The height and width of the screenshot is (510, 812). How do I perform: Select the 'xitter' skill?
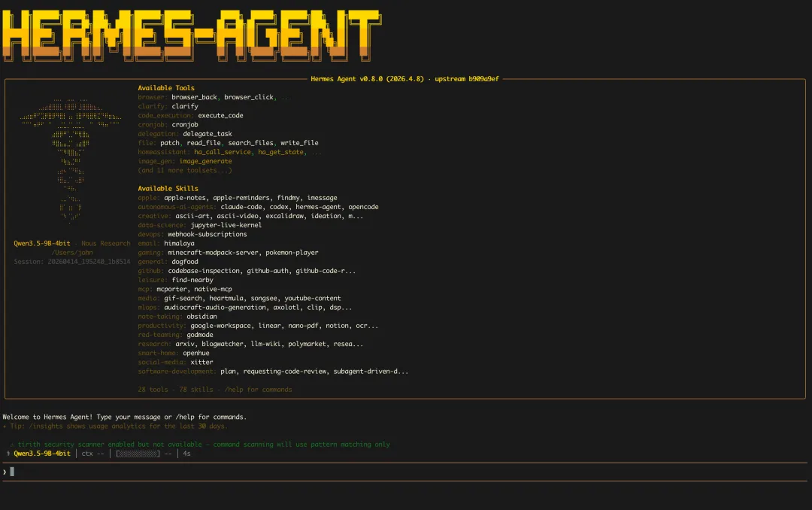coord(202,363)
